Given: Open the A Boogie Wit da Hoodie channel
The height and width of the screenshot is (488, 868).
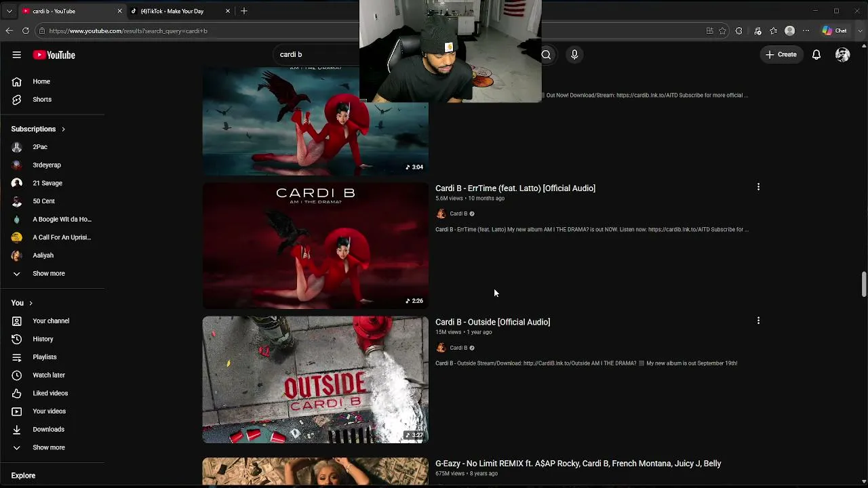Looking at the screenshot, I should click(x=52, y=220).
